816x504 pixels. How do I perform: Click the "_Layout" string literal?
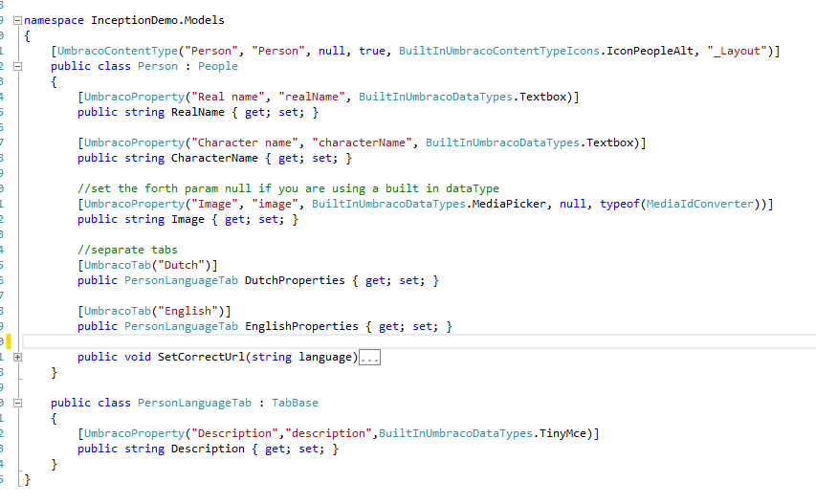[737, 51]
